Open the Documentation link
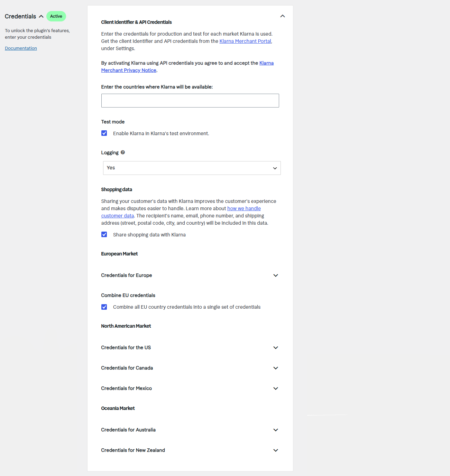 click(21, 48)
